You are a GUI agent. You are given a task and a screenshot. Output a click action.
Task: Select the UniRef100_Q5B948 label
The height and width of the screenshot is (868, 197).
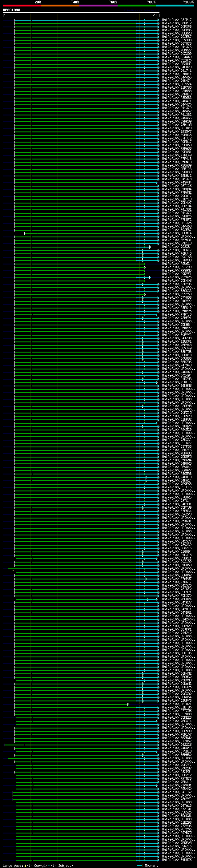click(176, 345)
